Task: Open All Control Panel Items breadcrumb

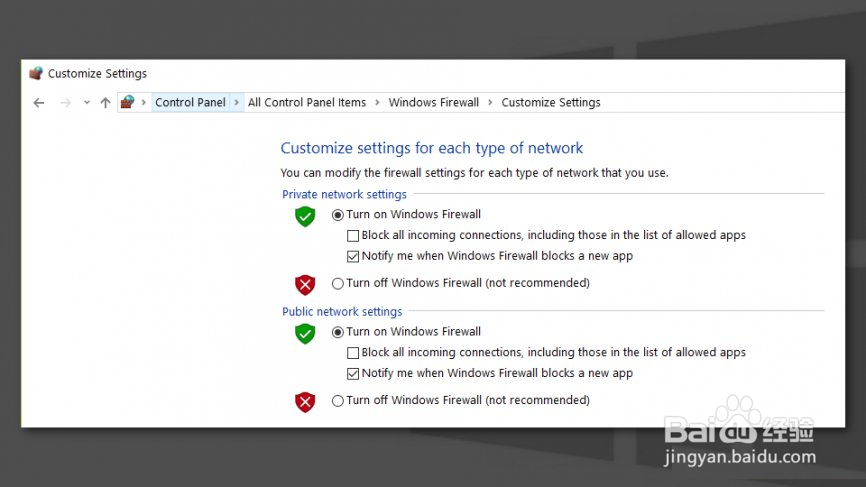Action: [306, 102]
